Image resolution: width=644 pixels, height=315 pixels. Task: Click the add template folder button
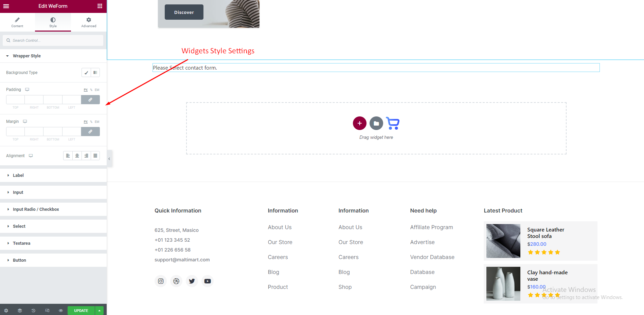pyautogui.click(x=376, y=123)
